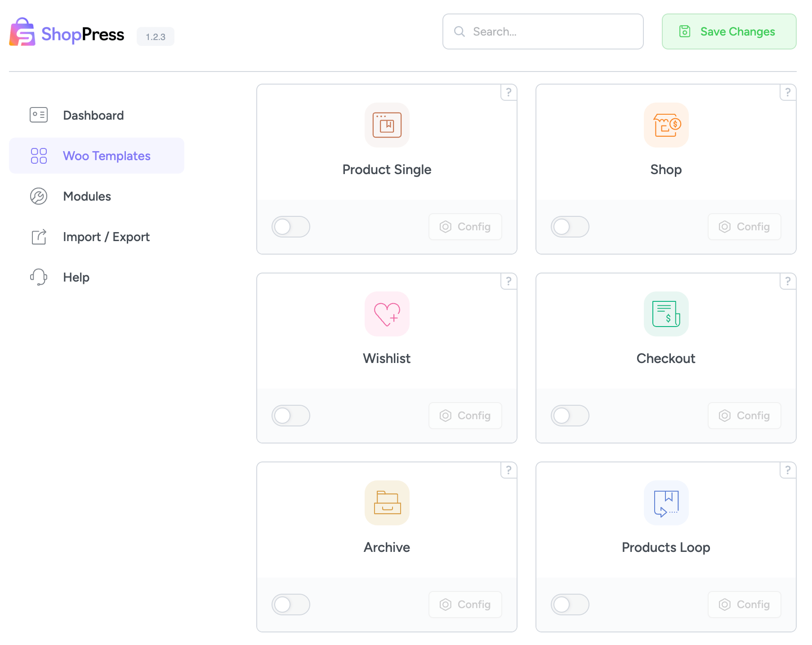Enable the Product Single template toggle
This screenshot has height=645, width=812.
[291, 227]
